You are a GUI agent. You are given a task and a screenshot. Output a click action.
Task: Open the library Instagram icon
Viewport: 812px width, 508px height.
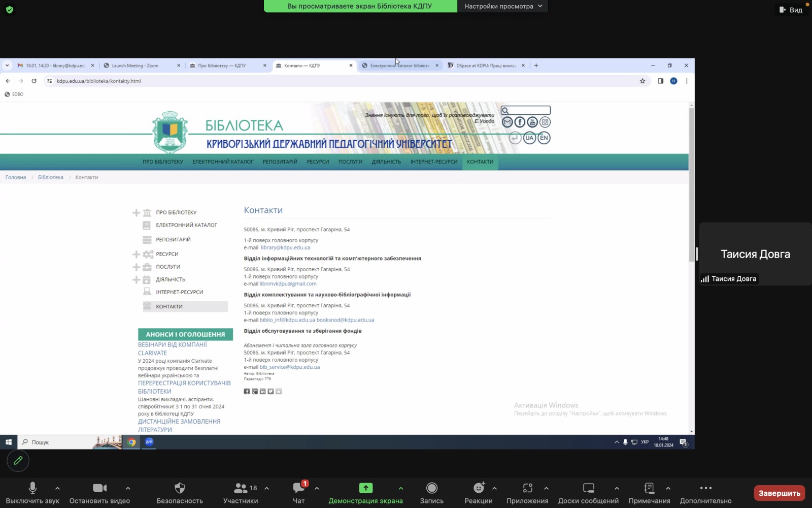(545, 122)
